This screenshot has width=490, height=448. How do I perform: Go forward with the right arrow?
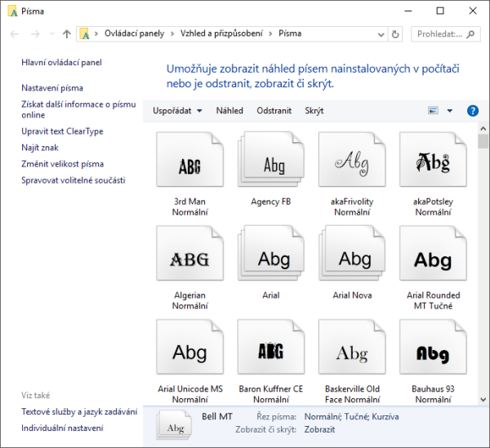(35, 34)
